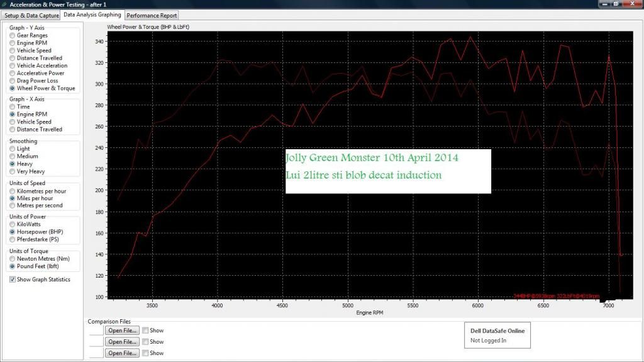Uncheck Show Graph Statistics
This screenshot has height=362, width=644.
click(x=13, y=280)
